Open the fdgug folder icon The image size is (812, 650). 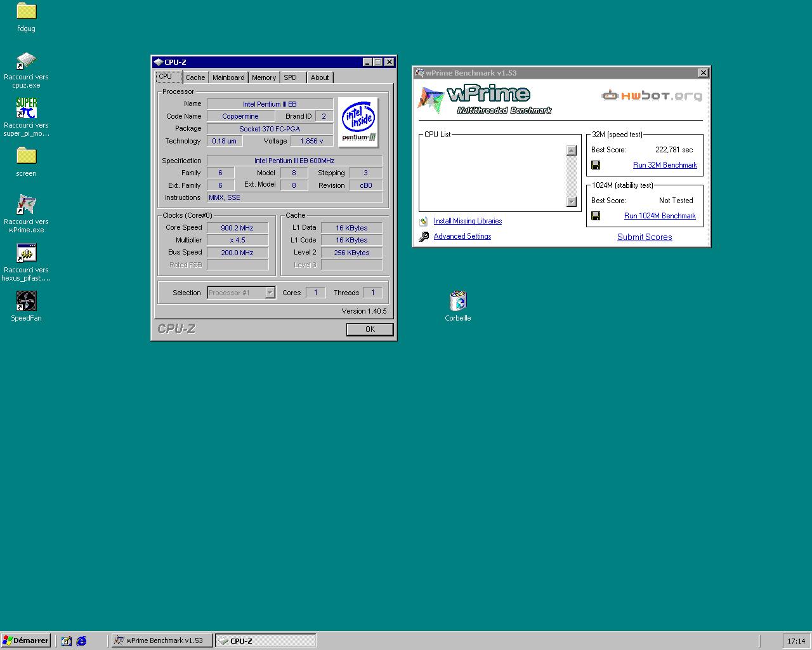coord(26,11)
